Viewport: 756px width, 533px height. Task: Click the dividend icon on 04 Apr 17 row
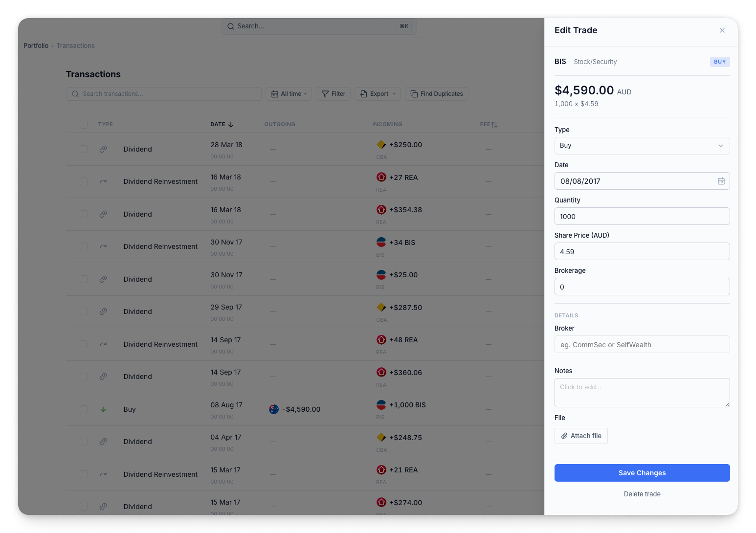click(103, 442)
